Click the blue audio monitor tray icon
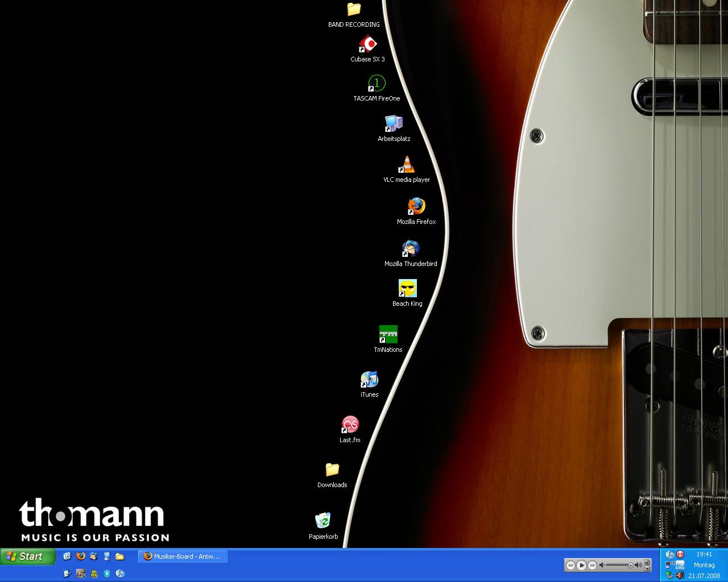The width and height of the screenshot is (728, 582). (680, 564)
